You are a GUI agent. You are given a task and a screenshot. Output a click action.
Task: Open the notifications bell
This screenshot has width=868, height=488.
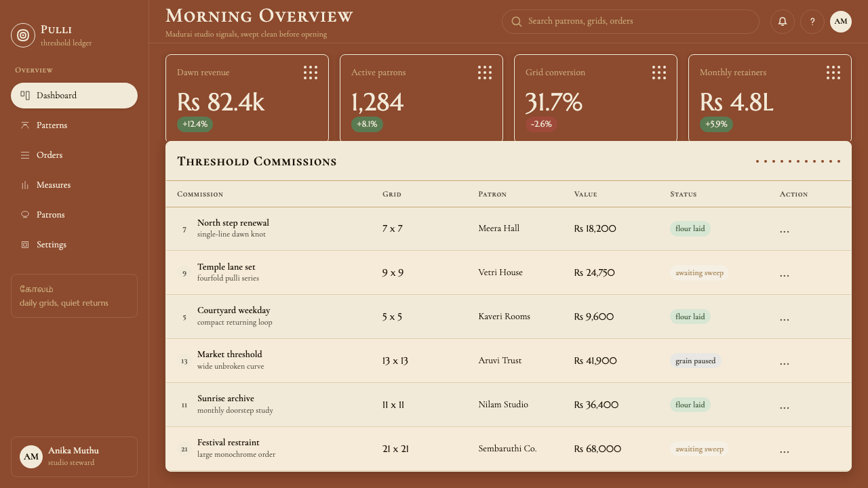click(x=783, y=22)
